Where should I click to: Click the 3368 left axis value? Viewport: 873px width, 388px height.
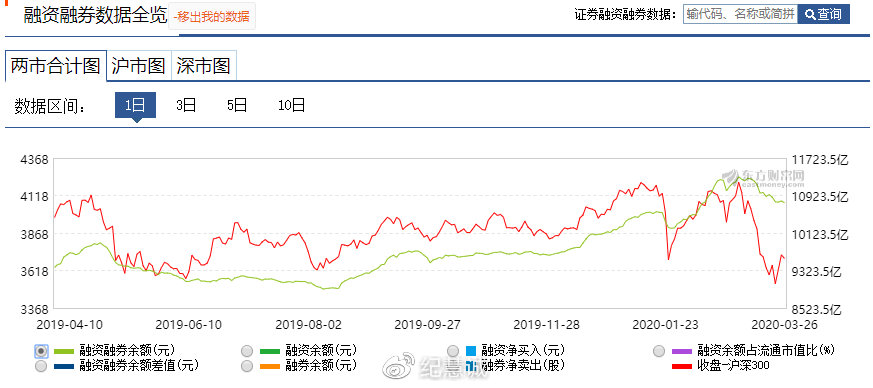pos(35,309)
